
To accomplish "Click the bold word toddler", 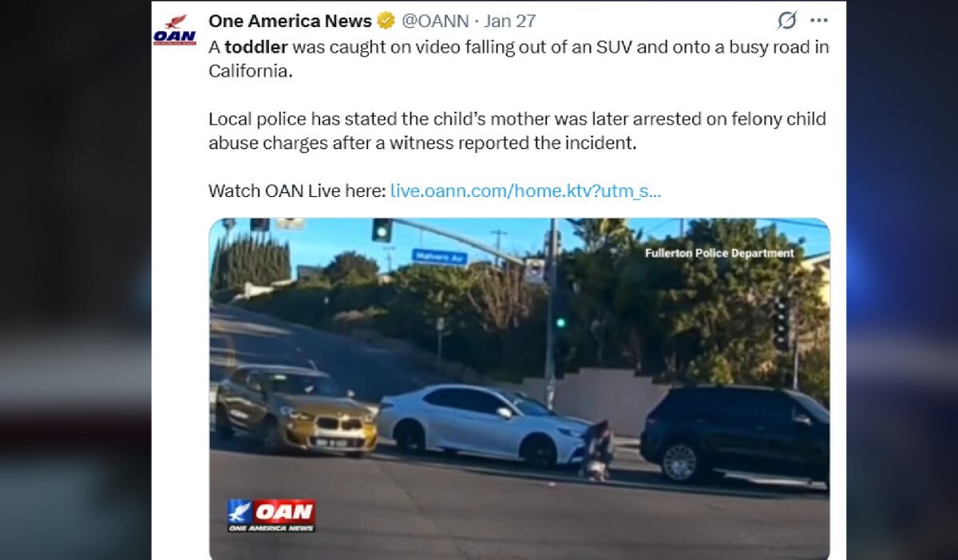I will [255, 47].
